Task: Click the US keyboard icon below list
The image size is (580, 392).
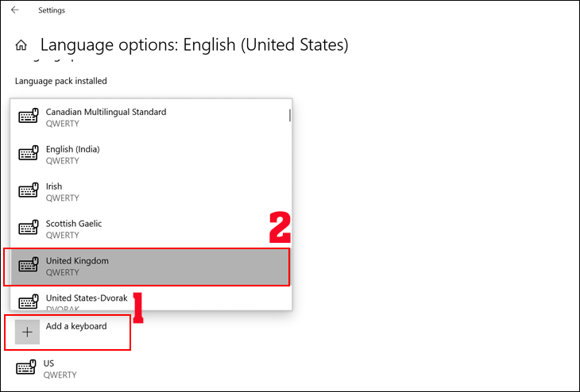Action: click(26, 368)
